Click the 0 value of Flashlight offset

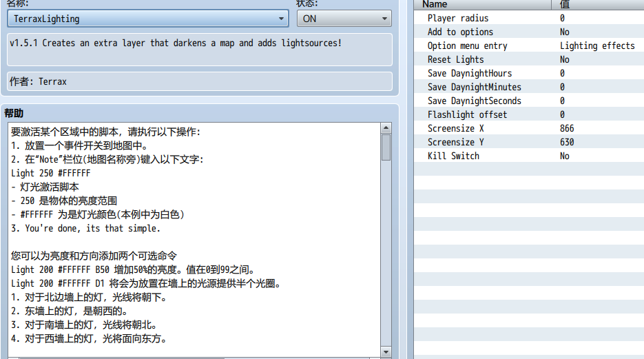(562, 114)
